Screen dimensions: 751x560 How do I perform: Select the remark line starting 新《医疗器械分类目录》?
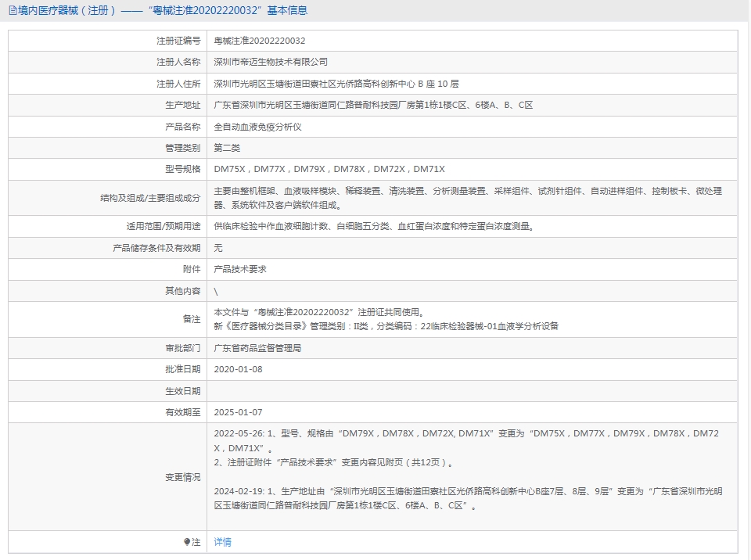tap(386, 326)
